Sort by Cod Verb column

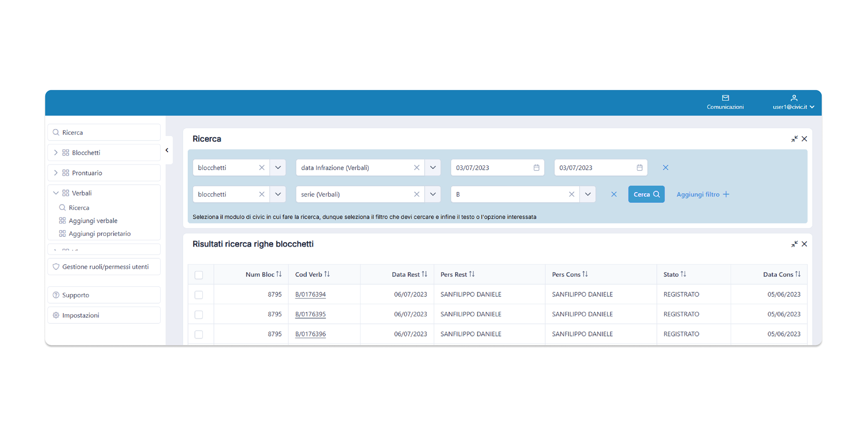coord(327,274)
